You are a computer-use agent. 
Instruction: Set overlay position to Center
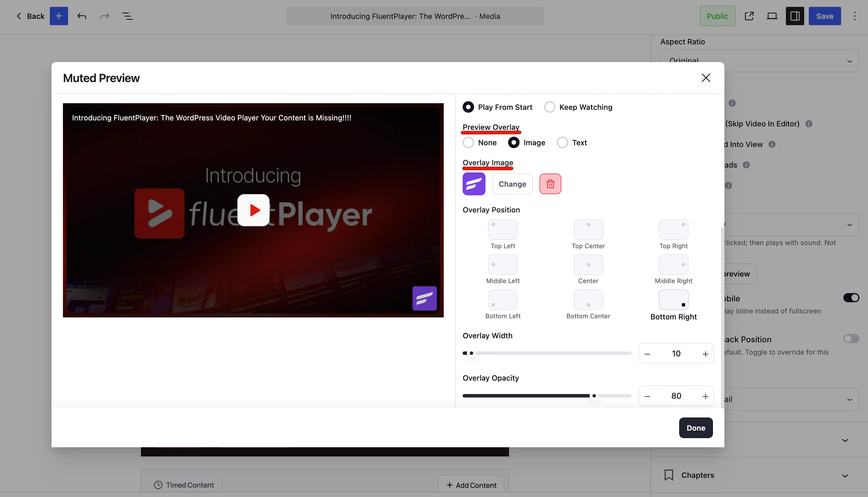tap(588, 264)
